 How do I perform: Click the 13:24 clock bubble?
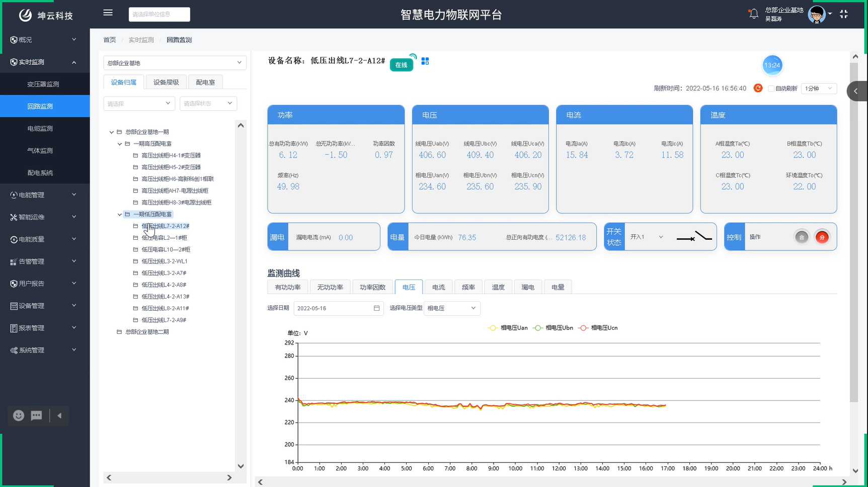772,65
